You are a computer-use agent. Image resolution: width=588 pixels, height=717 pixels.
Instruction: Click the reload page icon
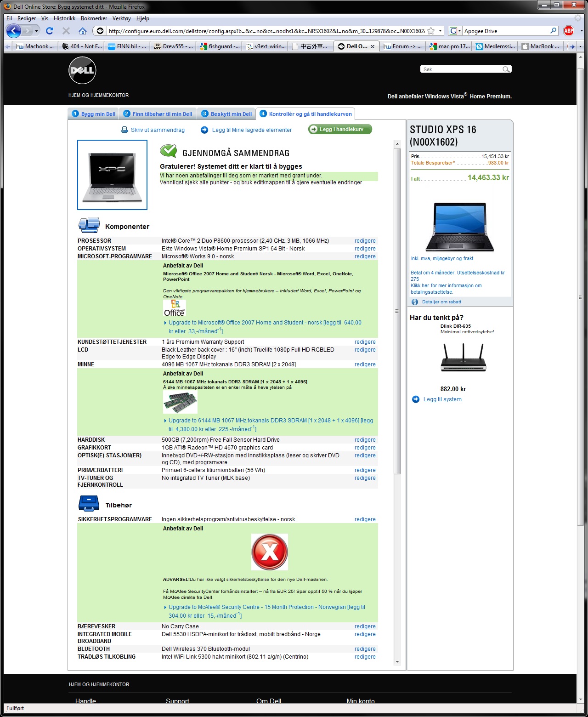(50, 31)
